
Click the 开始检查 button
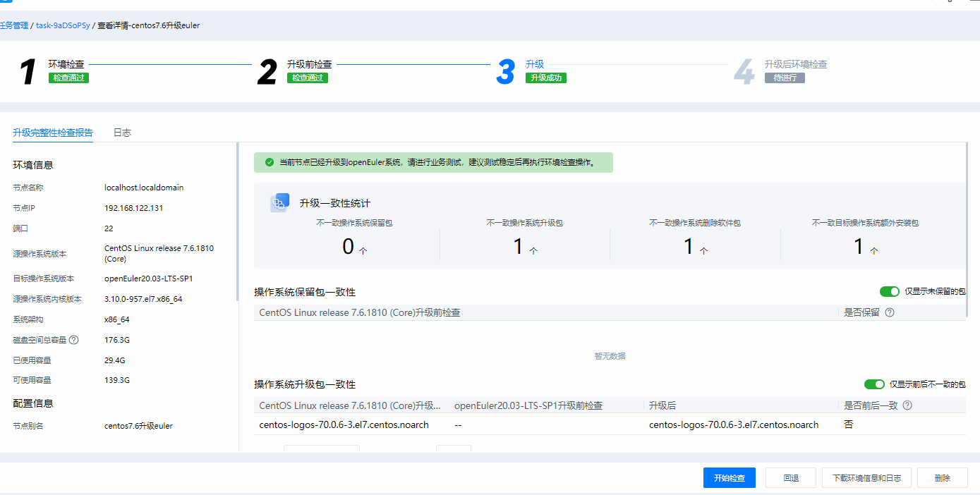[x=730, y=477]
